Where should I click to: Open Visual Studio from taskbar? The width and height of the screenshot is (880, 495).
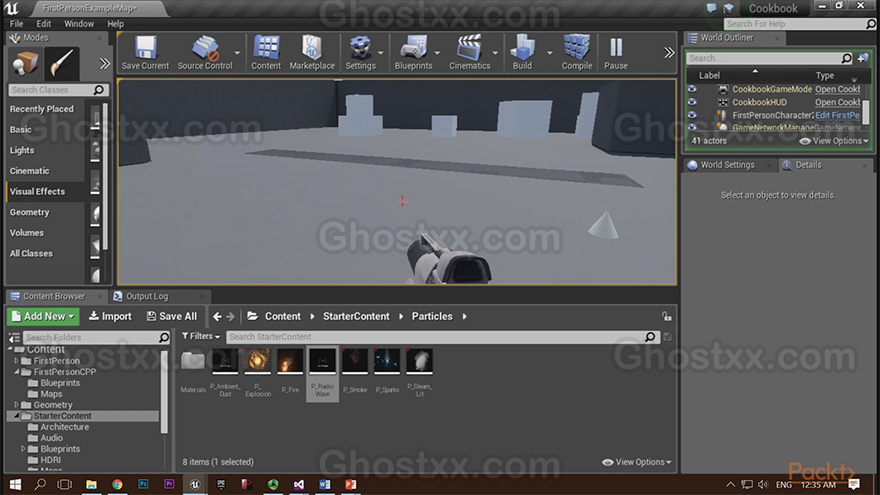tap(299, 484)
